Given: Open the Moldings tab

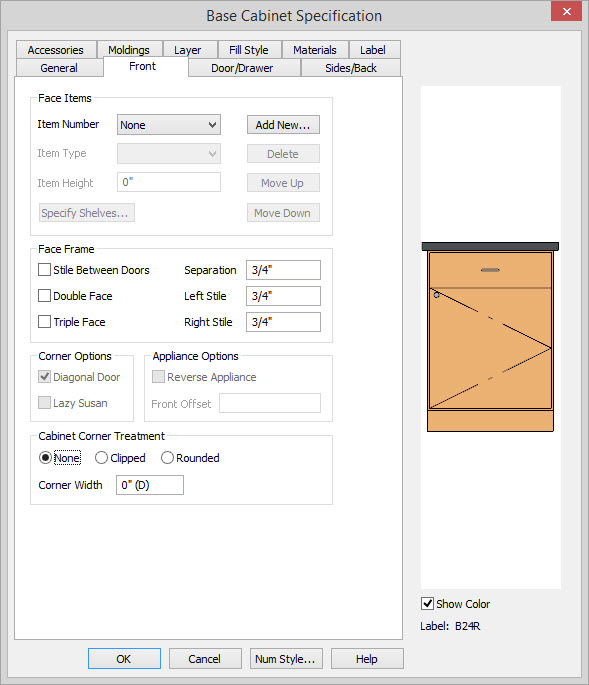Looking at the screenshot, I should pos(129,50).
